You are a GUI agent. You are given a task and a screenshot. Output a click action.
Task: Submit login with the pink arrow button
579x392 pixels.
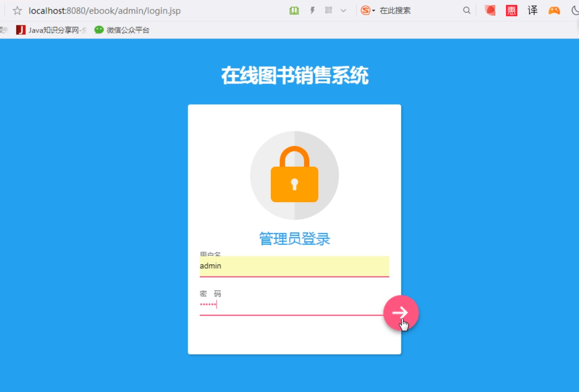tap(401, 313)
